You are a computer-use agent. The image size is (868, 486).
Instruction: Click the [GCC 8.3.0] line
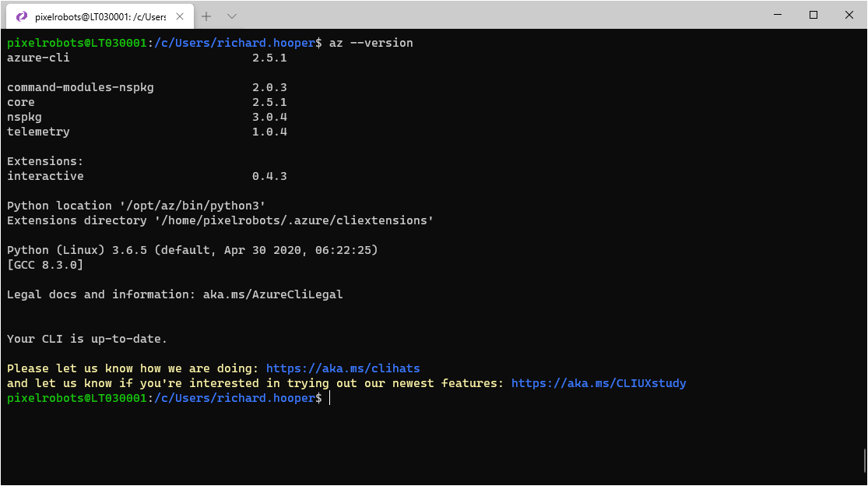(x=45, y=265)
